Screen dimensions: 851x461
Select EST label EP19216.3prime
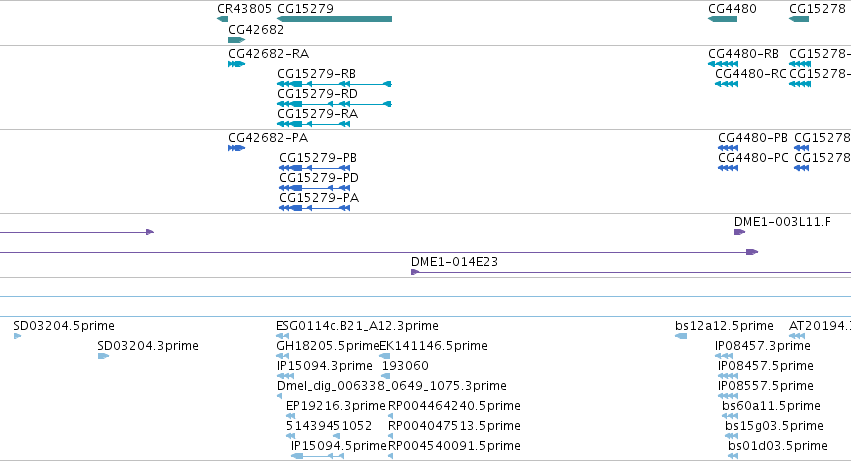click(336, 407)
